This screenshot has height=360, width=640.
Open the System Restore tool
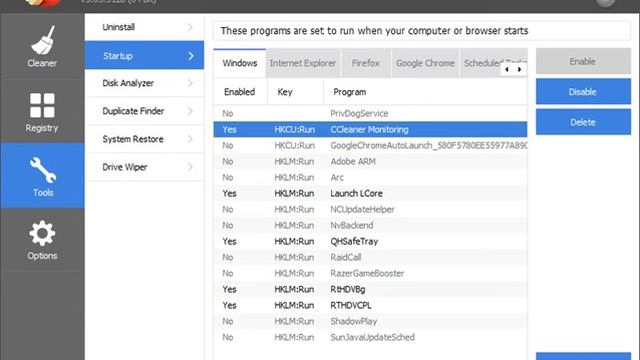(x=144, y=139)
